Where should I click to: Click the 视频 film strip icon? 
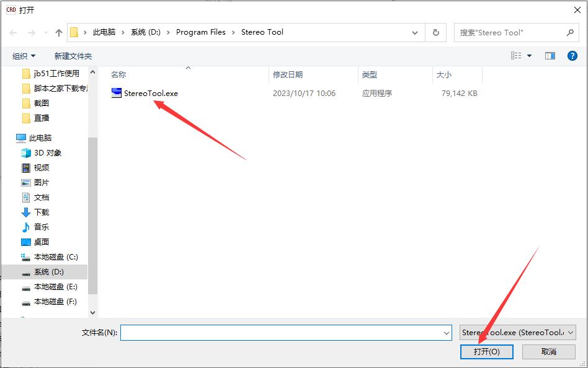(x=26, y=168)
